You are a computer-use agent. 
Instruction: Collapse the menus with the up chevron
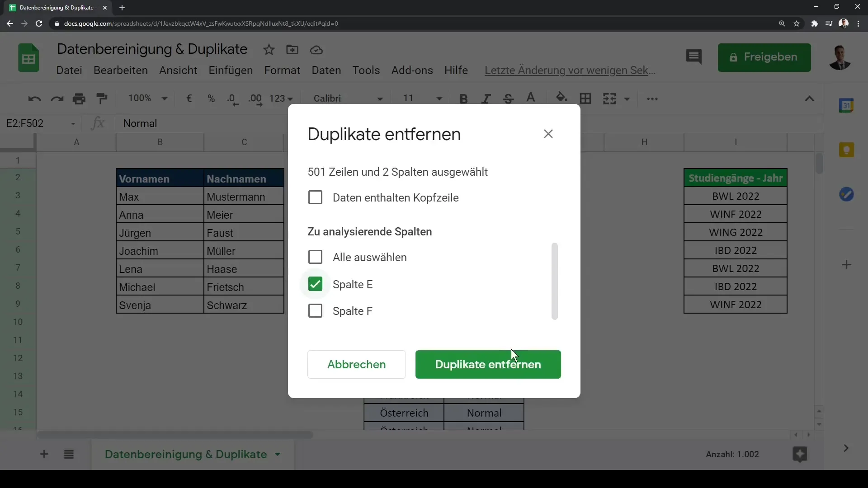tap(809, 99)
